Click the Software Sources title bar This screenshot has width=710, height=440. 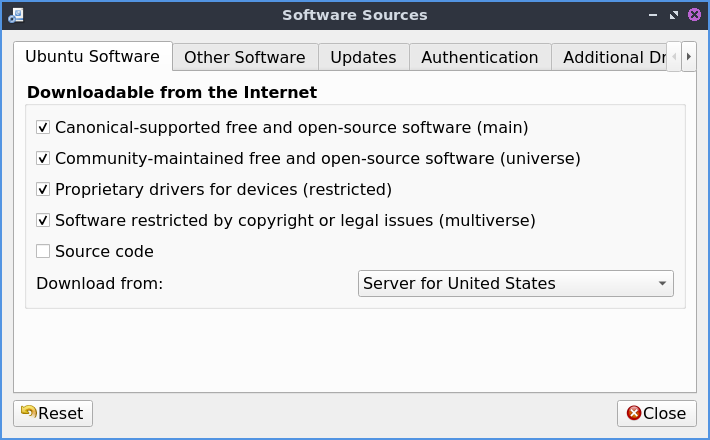pos(354,15)
